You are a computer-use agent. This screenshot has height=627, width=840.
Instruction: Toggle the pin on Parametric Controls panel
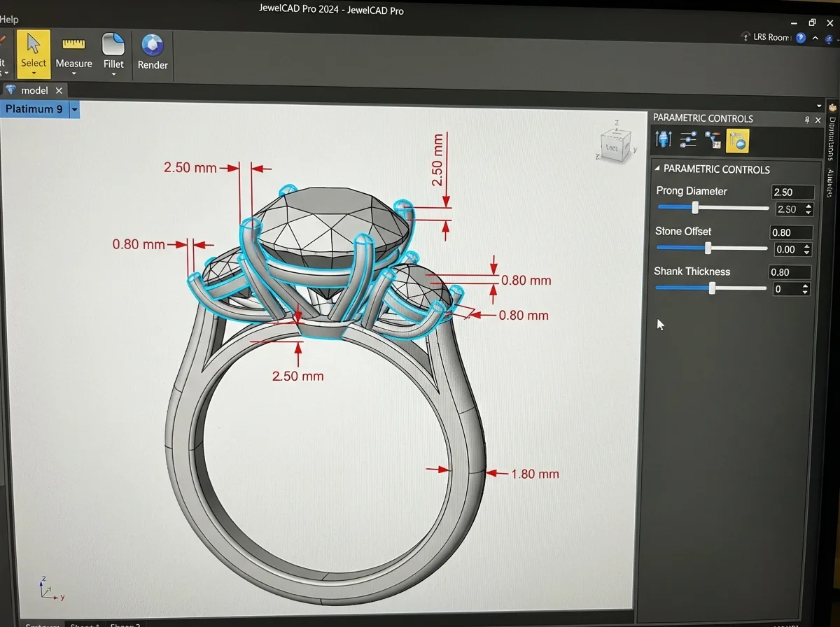(806, 120)
